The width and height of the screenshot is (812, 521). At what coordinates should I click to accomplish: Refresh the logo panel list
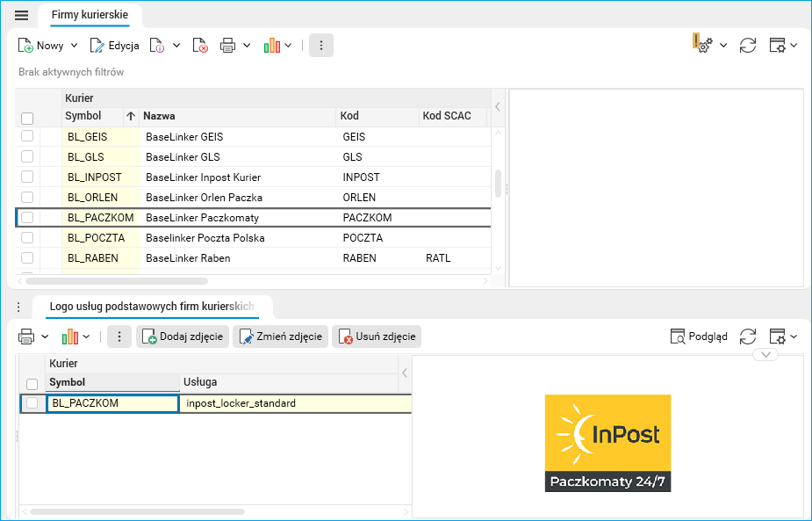pos(748,336)
